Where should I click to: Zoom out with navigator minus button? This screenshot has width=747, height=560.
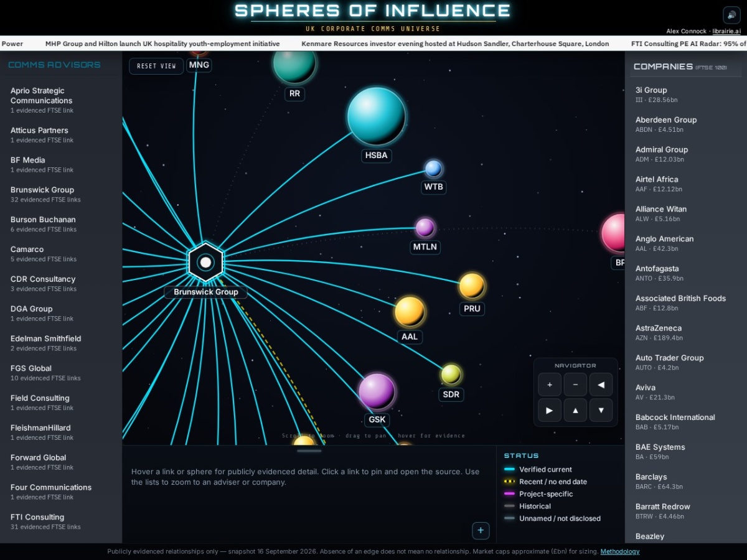[x=575, y=385]
